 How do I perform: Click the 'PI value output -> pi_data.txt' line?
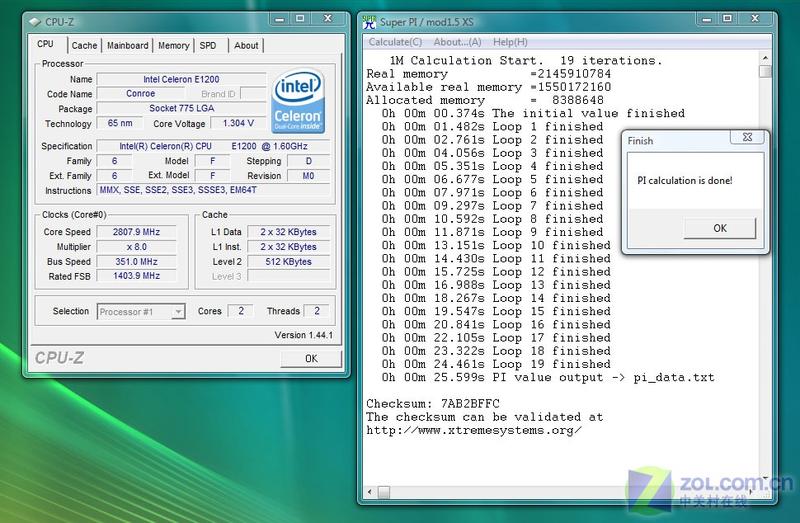click(x=548, y=378)
